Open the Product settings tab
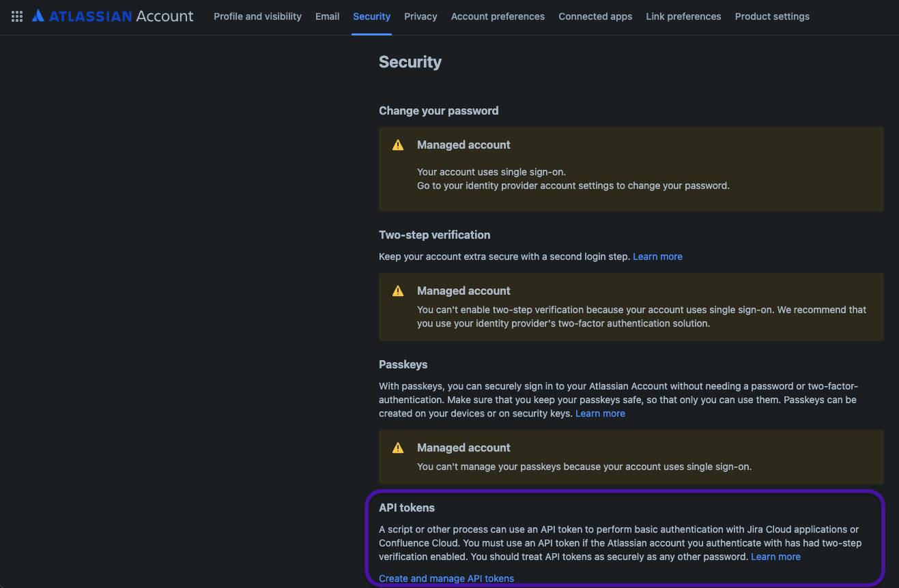Image resolution: width=899 pixels, height=588 pixels. [x=772, y=16]
